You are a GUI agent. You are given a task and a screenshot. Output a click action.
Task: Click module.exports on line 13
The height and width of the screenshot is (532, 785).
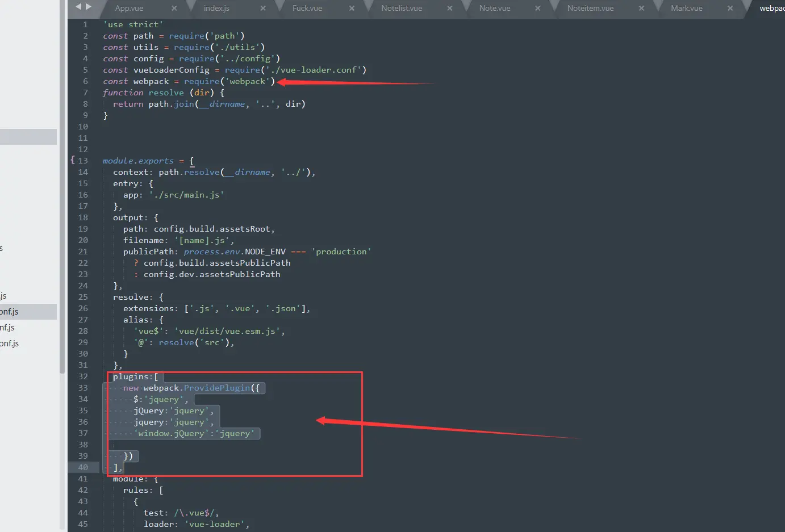point(138,161)
